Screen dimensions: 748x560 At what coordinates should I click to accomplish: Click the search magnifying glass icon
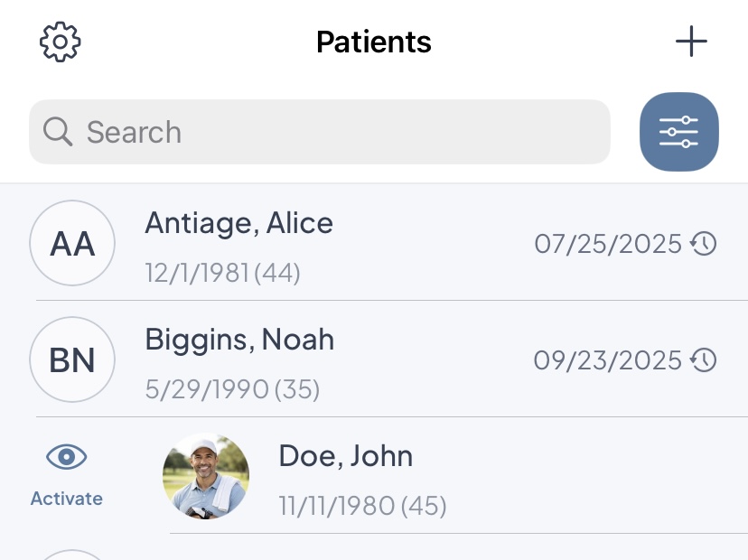58,132
